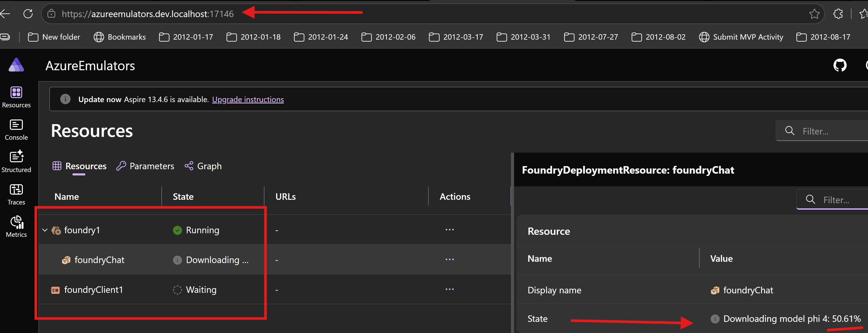
Task: Collapse the foundry1 resource row
Action: coord(45,230)
